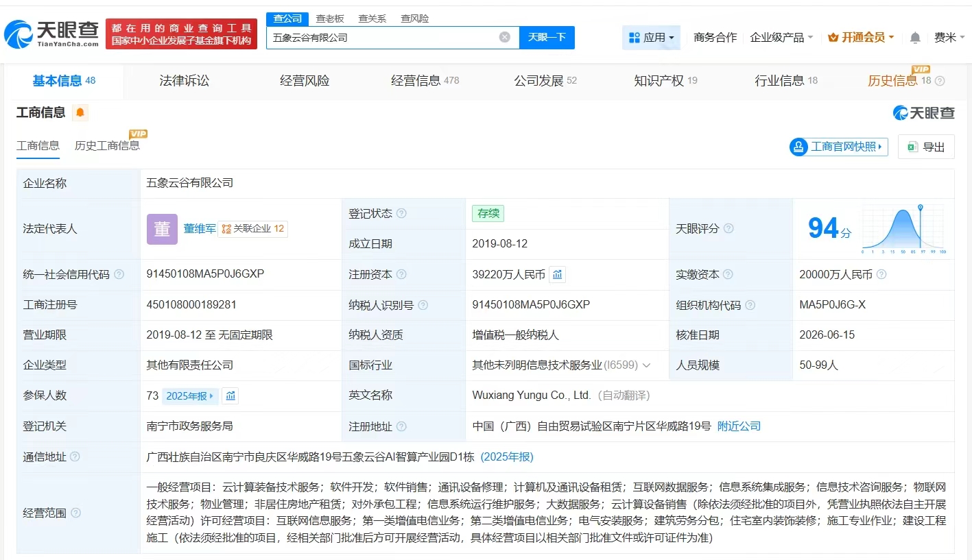Image resolution: width=972 pixels, height=560 pixels.
Task: Select the 人员规模 value 50-99人
Action: (x=819, y=365)
